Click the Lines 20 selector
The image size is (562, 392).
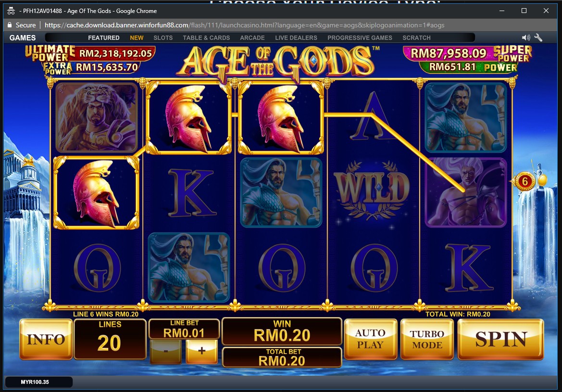(110, 339)
